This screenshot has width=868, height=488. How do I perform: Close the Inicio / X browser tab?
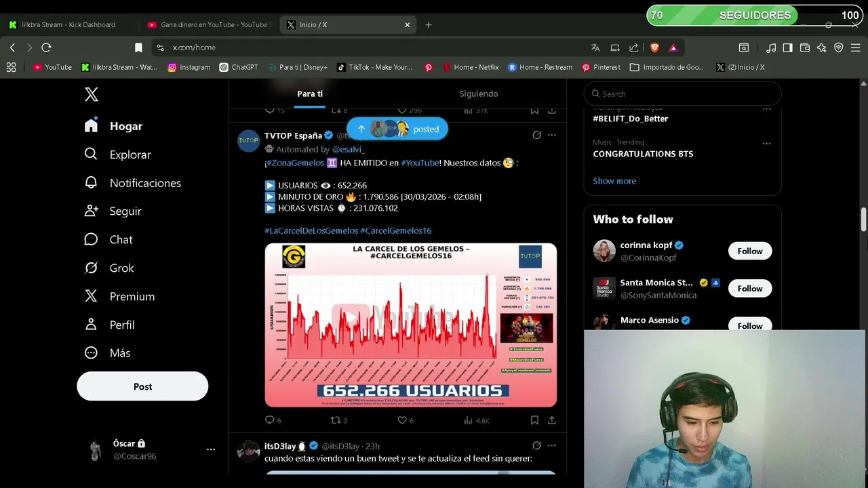pyautogui.click(x=408, y=24)
